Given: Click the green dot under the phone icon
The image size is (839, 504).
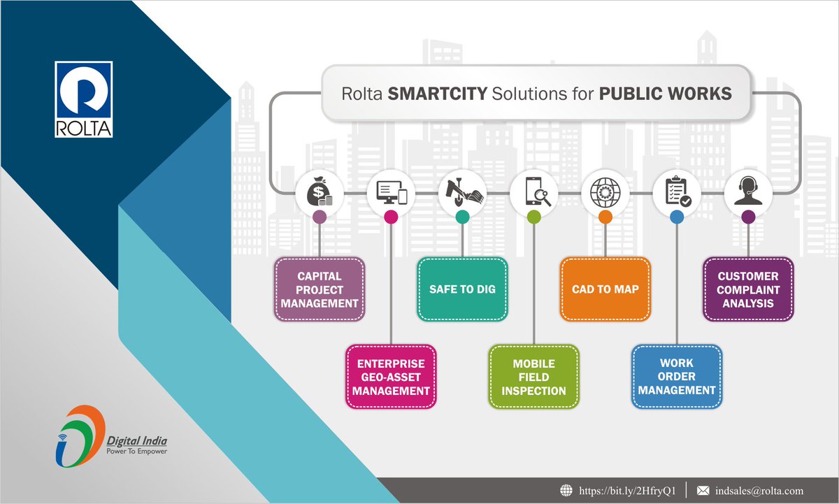Looking at the screenshot, I should pyautogui.click(x=533, y=217).
